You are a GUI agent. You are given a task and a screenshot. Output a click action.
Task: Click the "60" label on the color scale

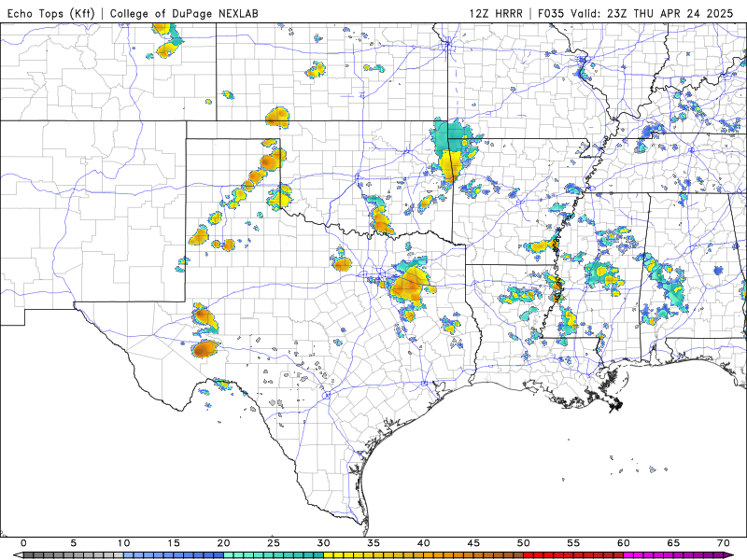click(x=624, y=543)
